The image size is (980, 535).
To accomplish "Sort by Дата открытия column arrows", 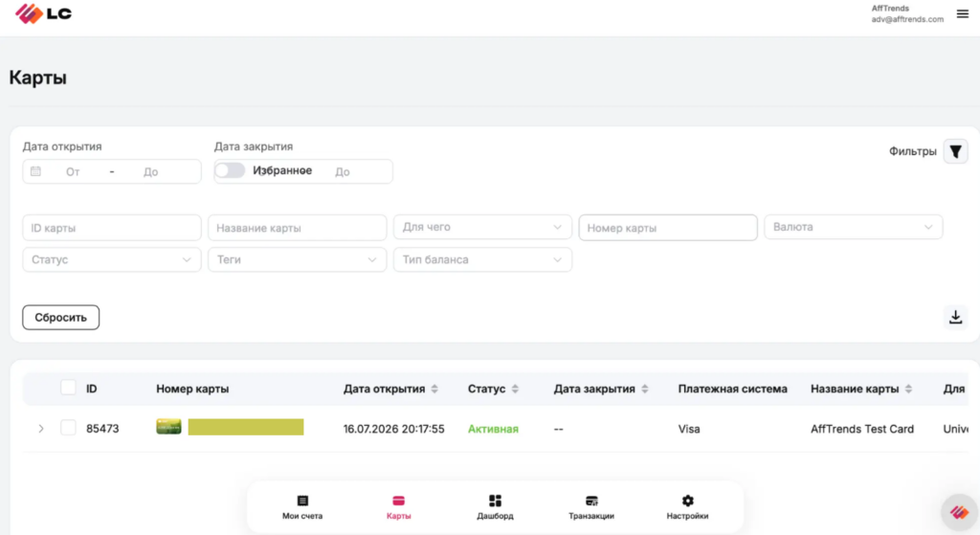I will (x=434, y=389).
